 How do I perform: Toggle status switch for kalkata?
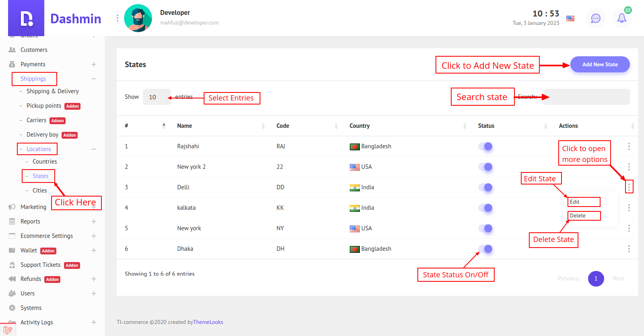coord(485,208)
